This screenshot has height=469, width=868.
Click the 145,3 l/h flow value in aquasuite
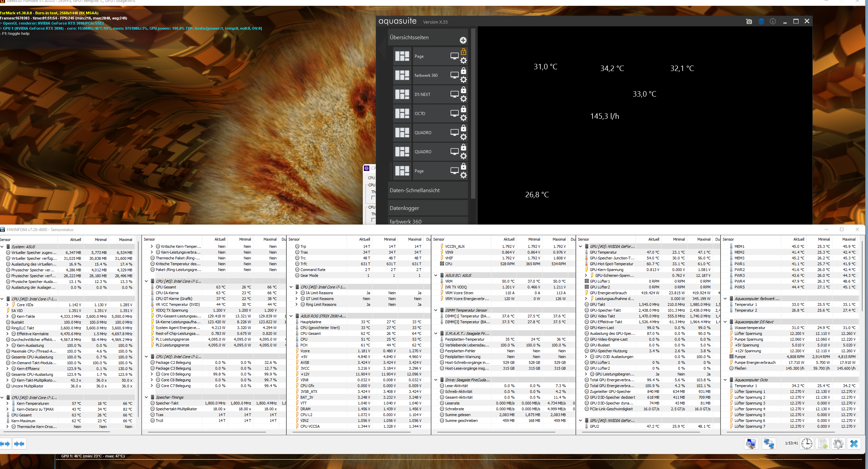click(x=604, y=116)
